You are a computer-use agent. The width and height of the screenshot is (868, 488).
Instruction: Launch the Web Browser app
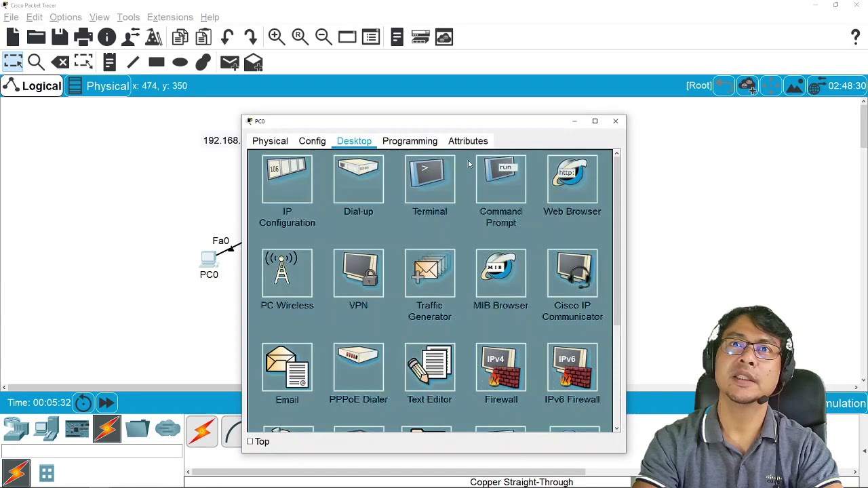click(x=572, y=179)
